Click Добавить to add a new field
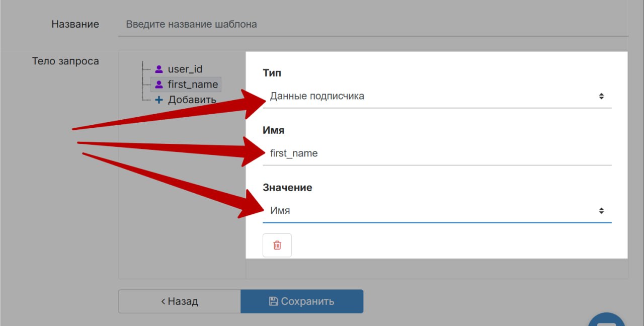 tap(192, 100)
